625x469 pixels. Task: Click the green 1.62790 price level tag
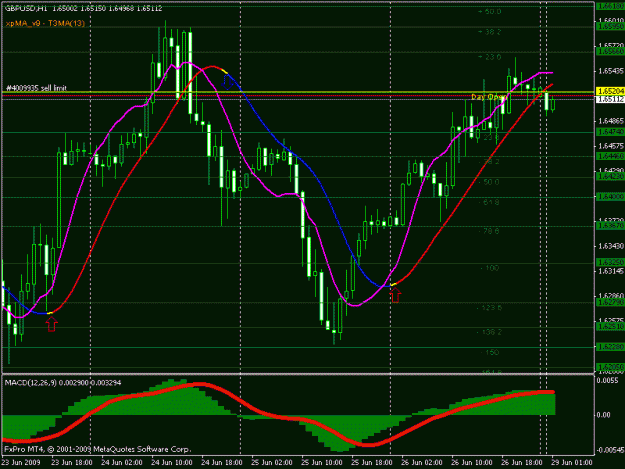[610, 303]
